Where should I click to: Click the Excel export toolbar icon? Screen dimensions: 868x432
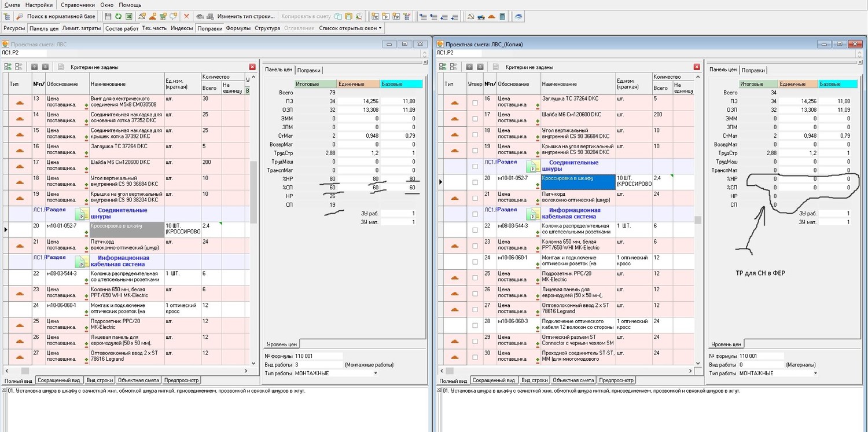pyautogui.click(x=128, y=16)
